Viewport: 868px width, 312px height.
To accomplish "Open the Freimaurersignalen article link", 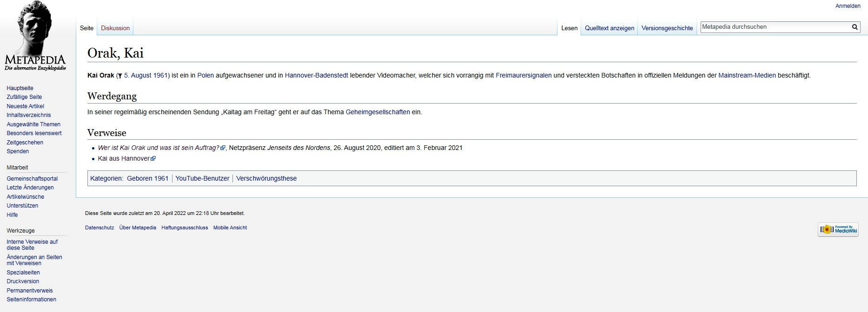I will pos(523,75).
